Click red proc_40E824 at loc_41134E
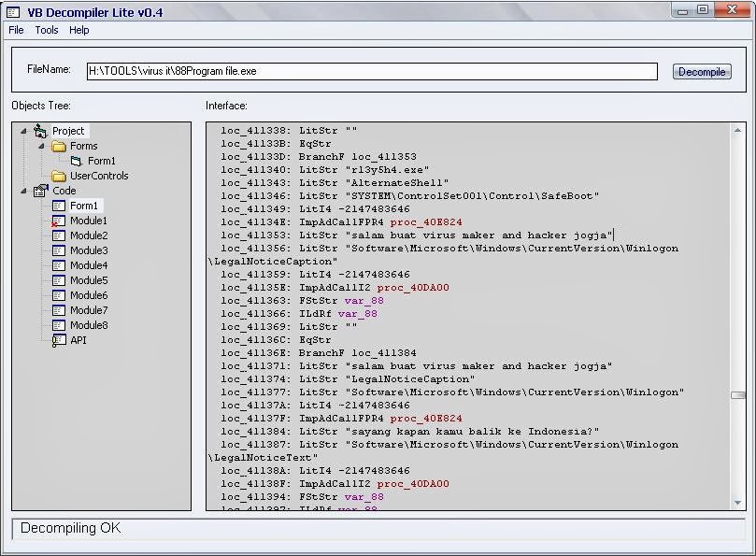 [x=426, y=222]
